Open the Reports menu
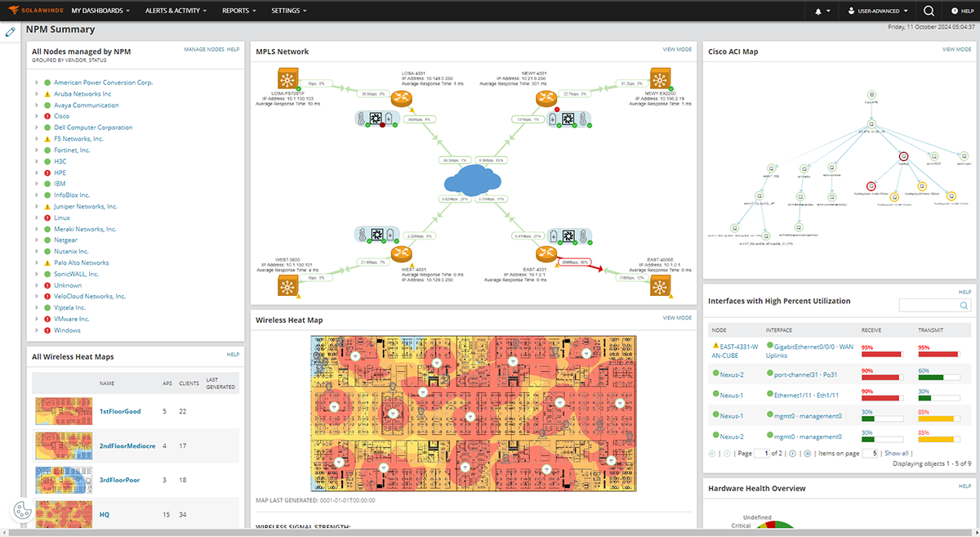 [238, 11]
